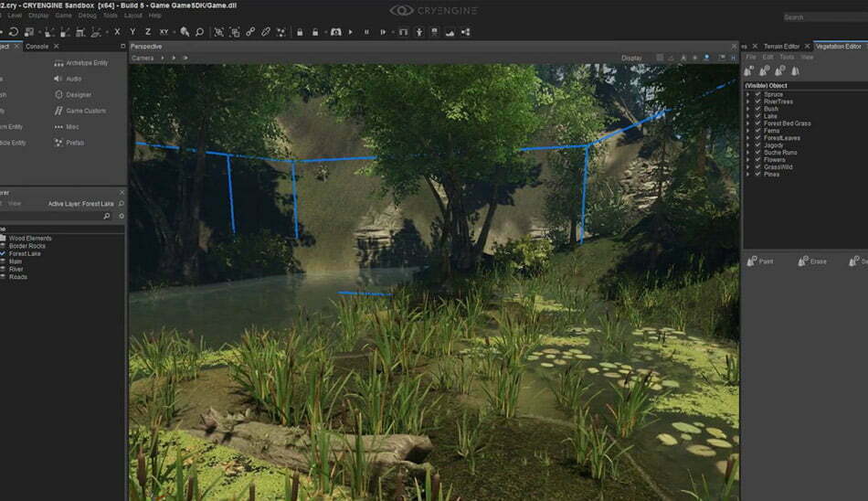Constrain movement to the Z axis
868x501 pixels.
point(148,32)
